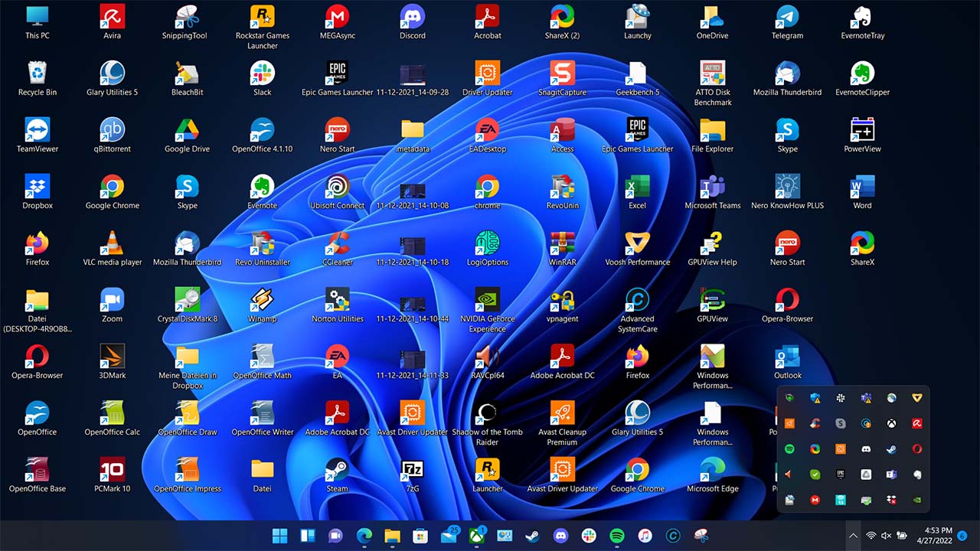Open the 11-12-2021_14-09-28 screenshot file
Image resolution: width=980 pixels, height=551 pixels.
point(413,74)
